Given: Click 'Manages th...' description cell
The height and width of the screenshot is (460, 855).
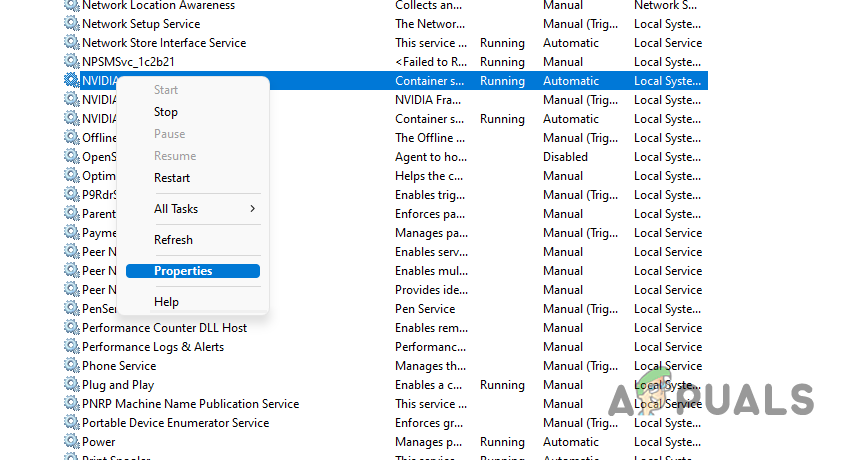Looking at the screenshot, I should tap(430, 366).
